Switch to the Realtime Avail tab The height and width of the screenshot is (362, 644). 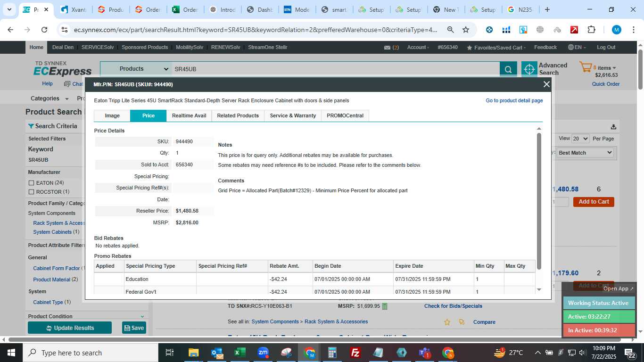[189, 115]
